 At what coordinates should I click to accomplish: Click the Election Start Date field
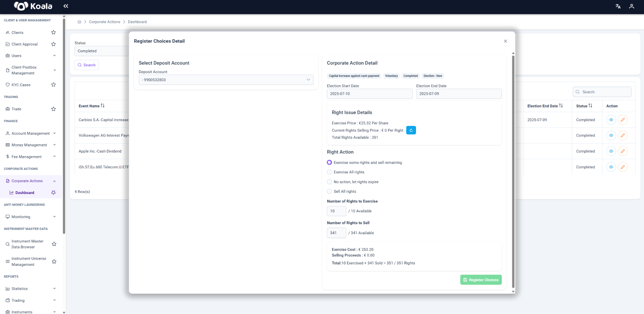click(369, 94)
